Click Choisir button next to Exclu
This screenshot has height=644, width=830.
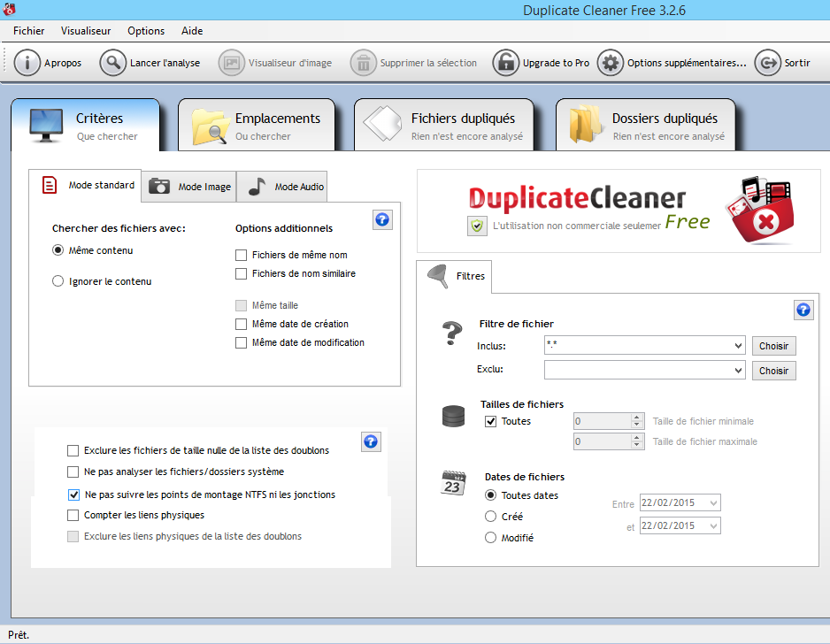click(773, 371)
